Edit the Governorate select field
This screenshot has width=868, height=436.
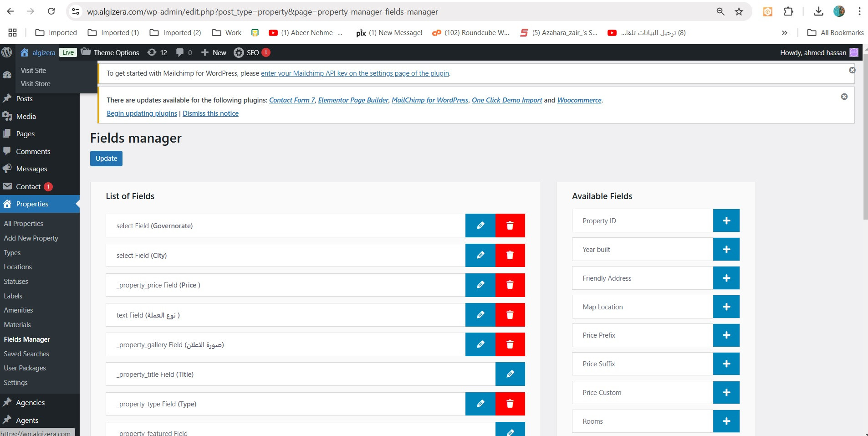480,226
